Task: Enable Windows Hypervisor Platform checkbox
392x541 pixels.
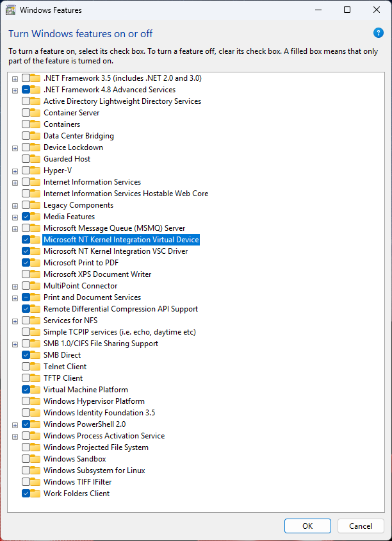Action: coord(26,401)
